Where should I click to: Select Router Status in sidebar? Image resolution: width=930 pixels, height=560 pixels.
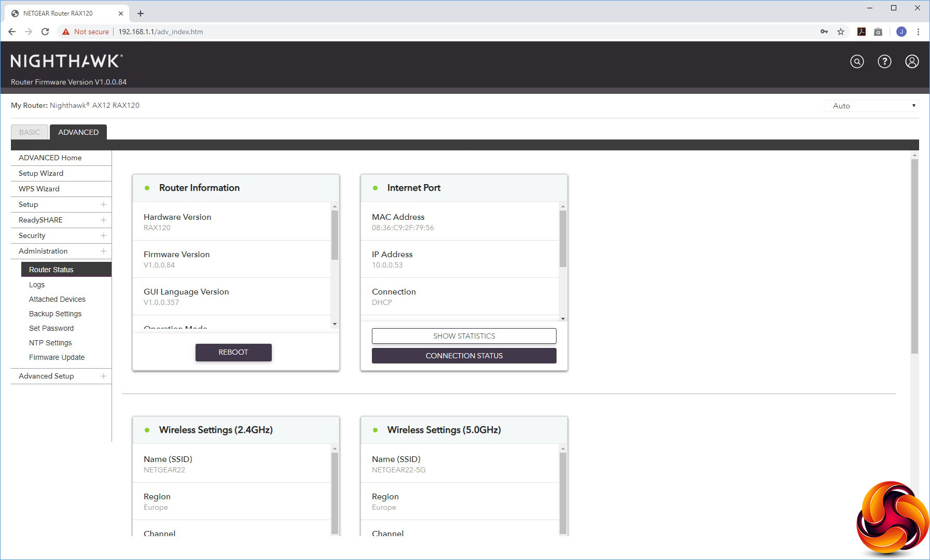[x=66, y=270]
